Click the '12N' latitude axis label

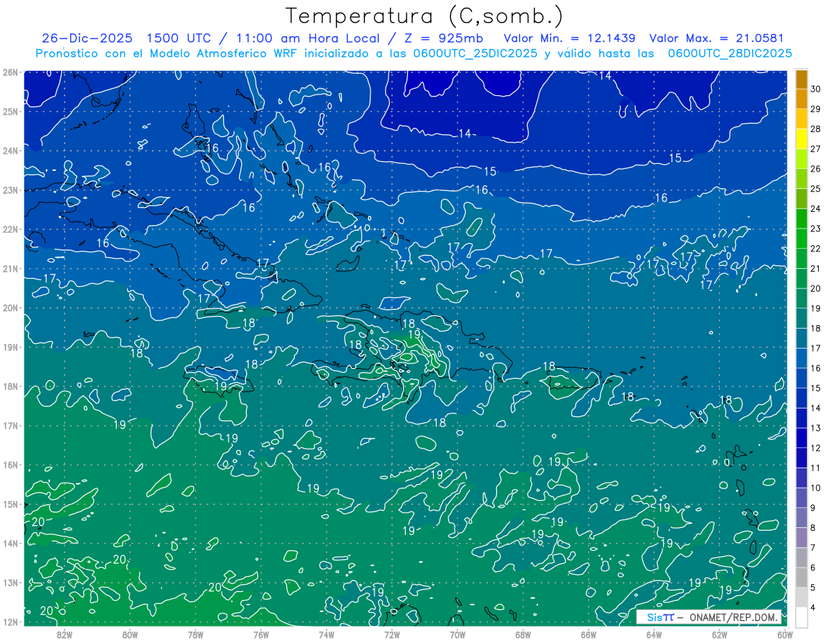point(10,622)
